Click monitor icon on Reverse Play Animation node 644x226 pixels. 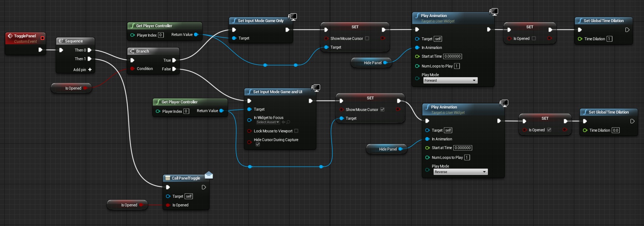tap(504, 103)
